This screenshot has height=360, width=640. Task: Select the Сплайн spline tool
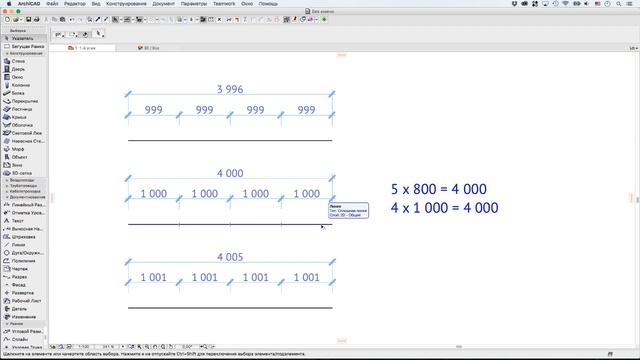(24, 339)
